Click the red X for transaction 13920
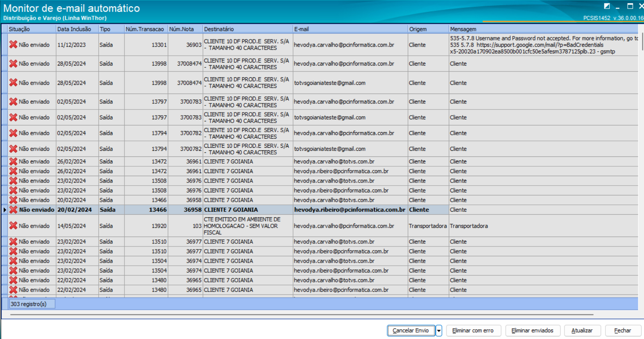This screenshot has height=339, width=644. [x=13, y=226]
